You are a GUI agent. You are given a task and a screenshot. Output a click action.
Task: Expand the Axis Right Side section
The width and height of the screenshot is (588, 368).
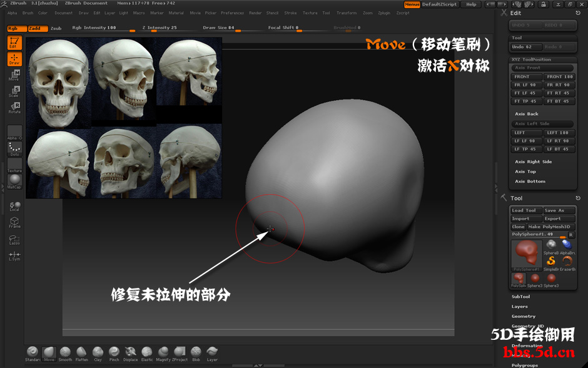tap(533, 161)
